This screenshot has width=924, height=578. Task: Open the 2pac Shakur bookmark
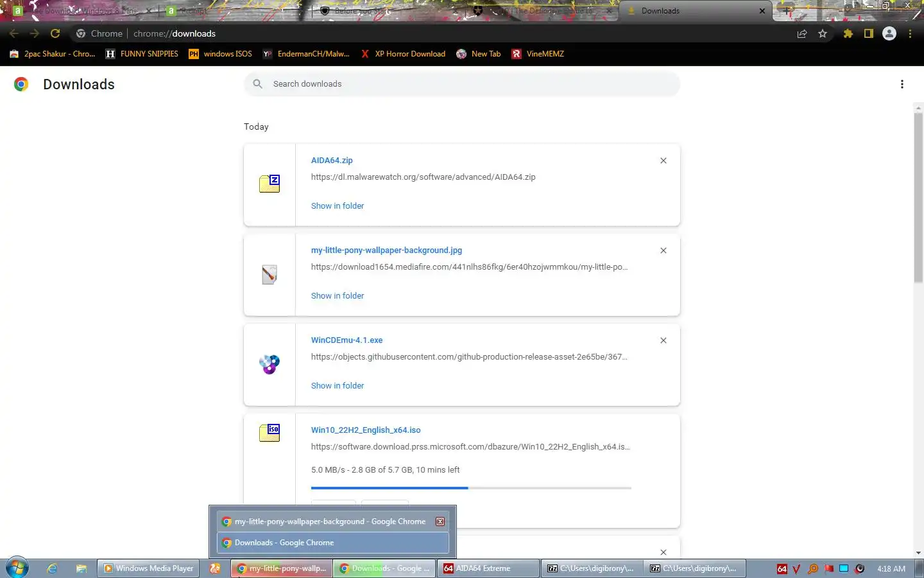(x=53, y=54)
